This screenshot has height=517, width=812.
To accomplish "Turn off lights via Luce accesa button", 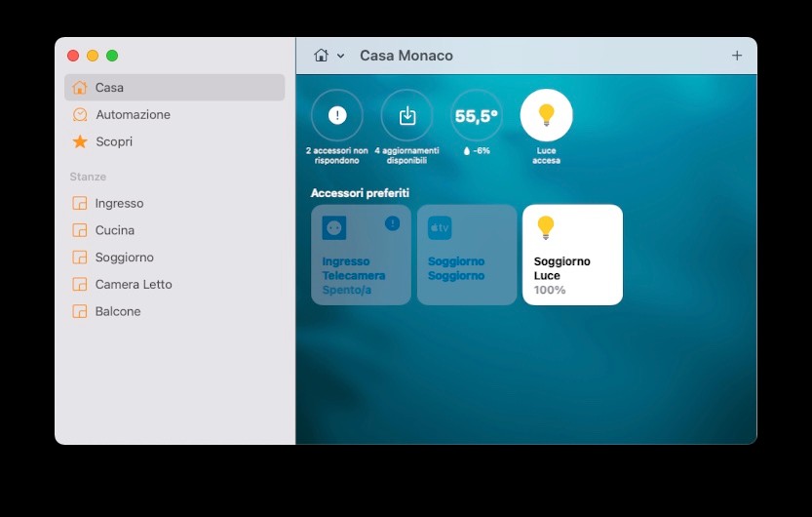I will point(546,116).
